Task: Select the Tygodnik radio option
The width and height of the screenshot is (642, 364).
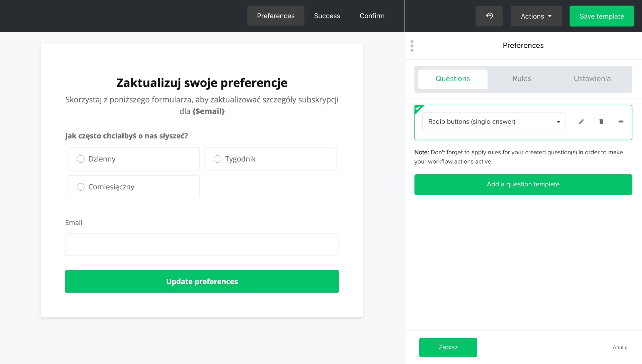Action: coord(217,159)
